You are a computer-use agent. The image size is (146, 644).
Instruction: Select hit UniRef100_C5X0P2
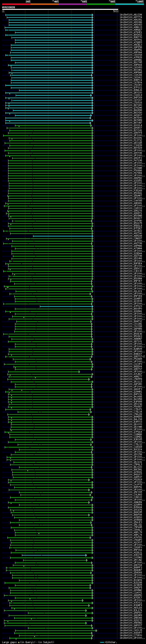pos(131,85)
